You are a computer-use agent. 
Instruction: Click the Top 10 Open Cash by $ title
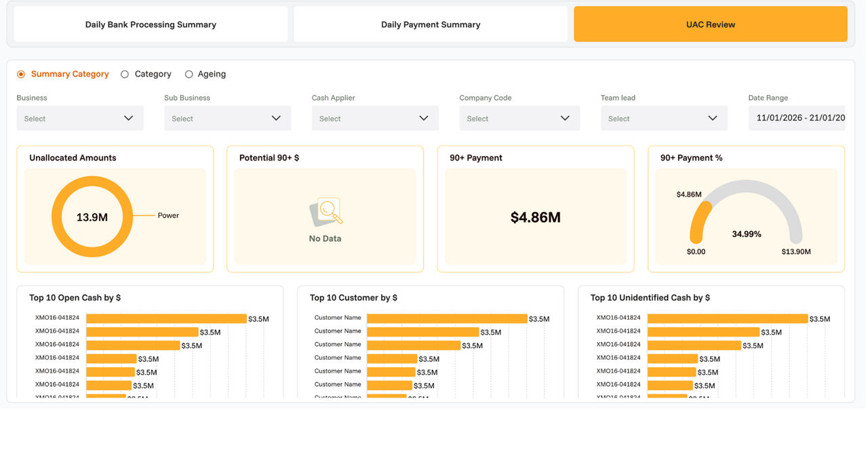click(75, 297)
